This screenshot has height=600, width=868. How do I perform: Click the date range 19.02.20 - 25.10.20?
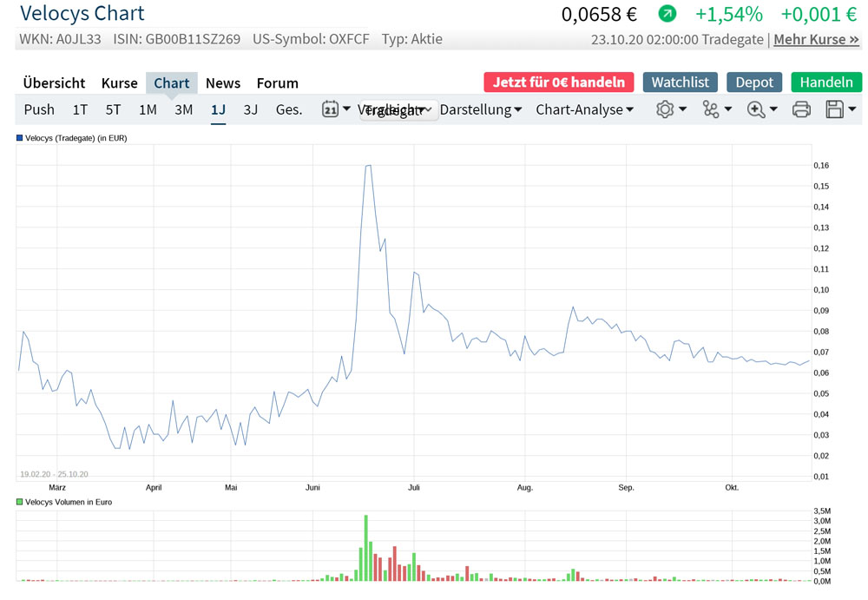pos(54,474)
